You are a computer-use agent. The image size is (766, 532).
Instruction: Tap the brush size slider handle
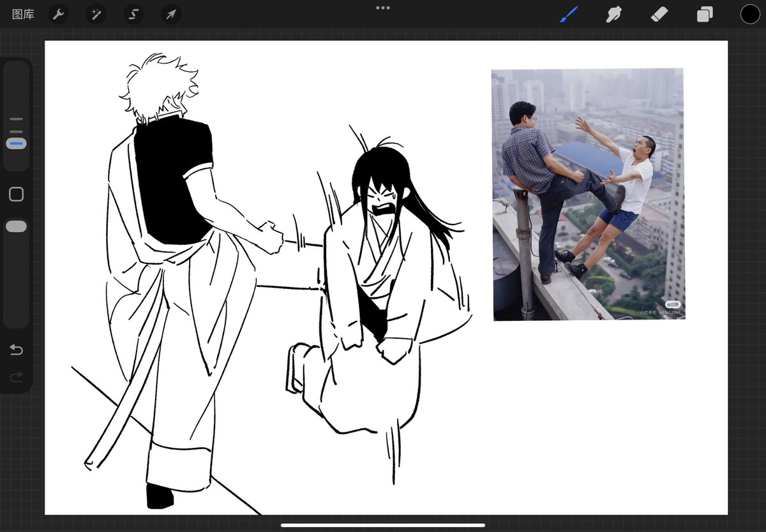tap(17, 144)
